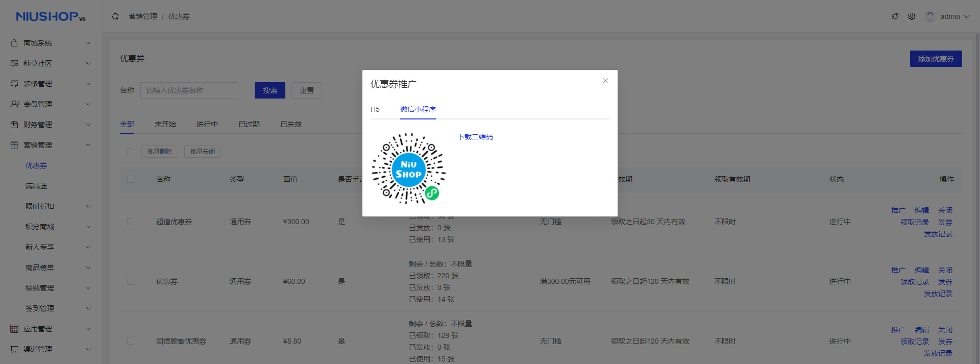Switch to the 已失效 tab
980x364 pixels.
coord(291,124)
